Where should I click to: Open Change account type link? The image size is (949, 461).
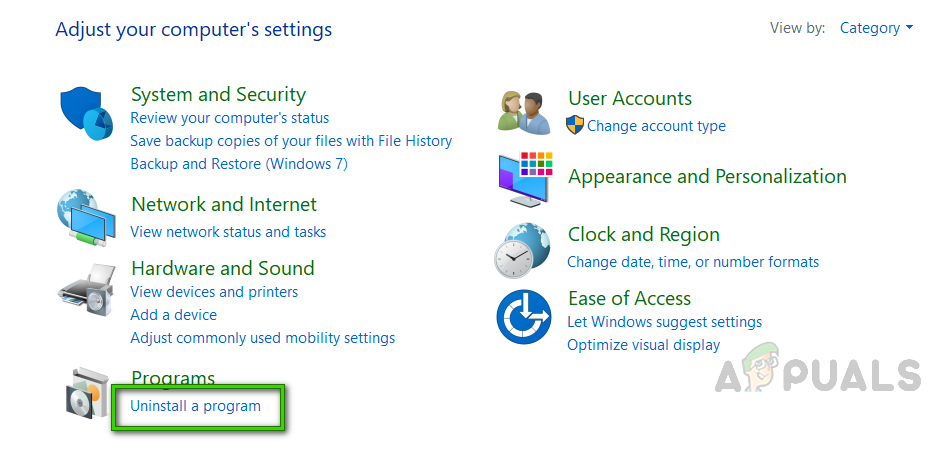click(656, 126)
